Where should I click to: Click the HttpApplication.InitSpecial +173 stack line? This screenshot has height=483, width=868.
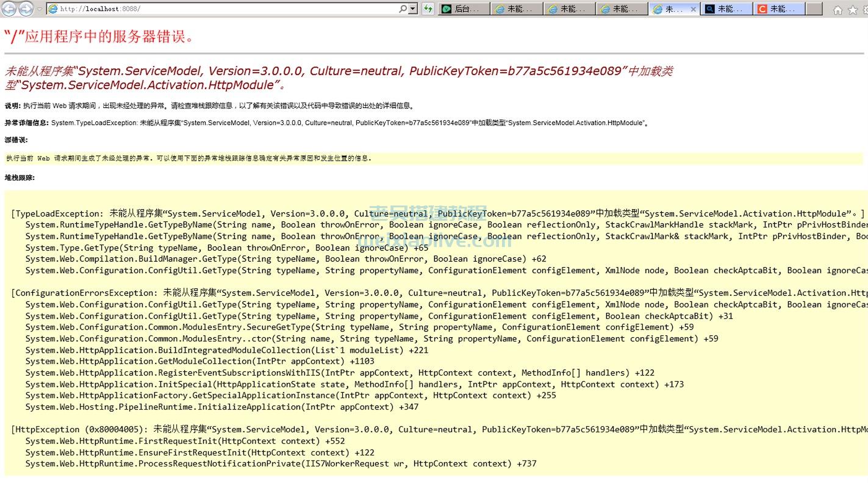pos(354,384)
